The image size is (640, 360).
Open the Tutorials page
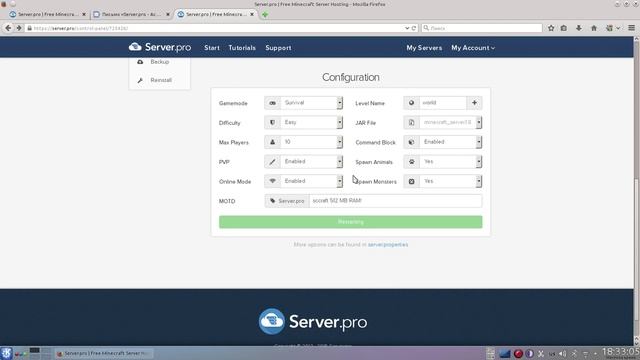(242, 48)
